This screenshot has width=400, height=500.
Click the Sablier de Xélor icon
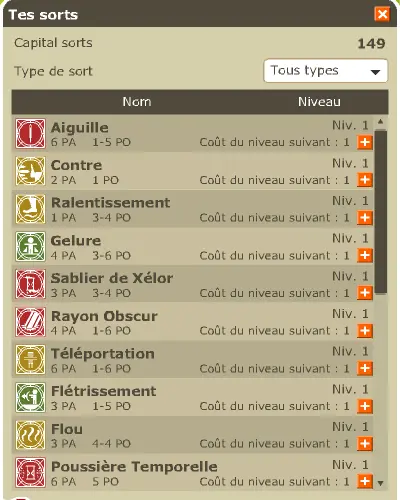(x=30, y=284)
